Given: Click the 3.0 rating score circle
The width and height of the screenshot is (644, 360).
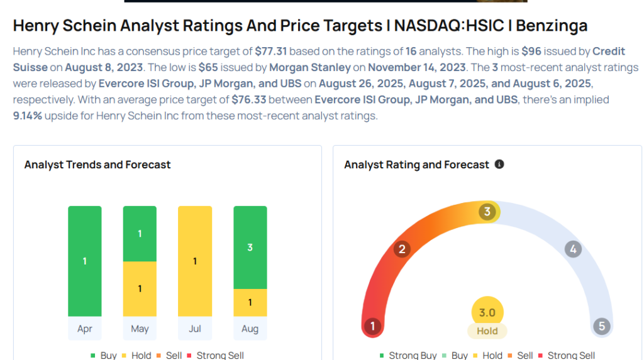Looking at the screenshot, I should pos(487,312).
